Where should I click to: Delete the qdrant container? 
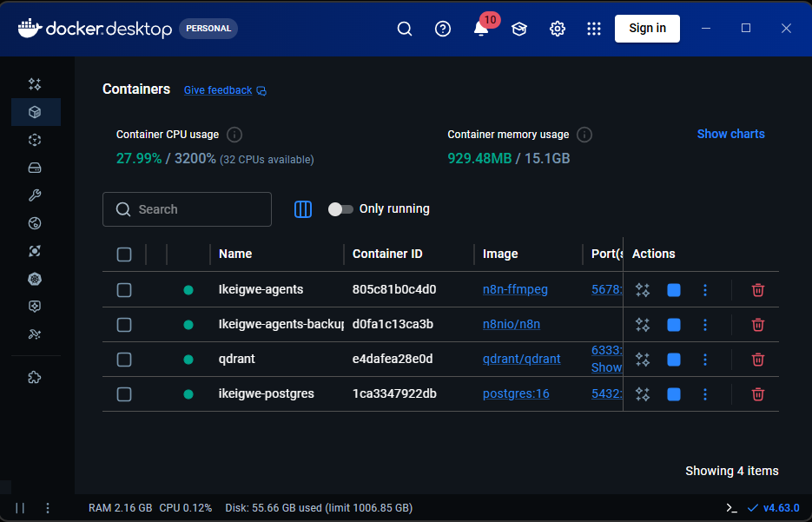pyautogui.click(x=757, y=360)
